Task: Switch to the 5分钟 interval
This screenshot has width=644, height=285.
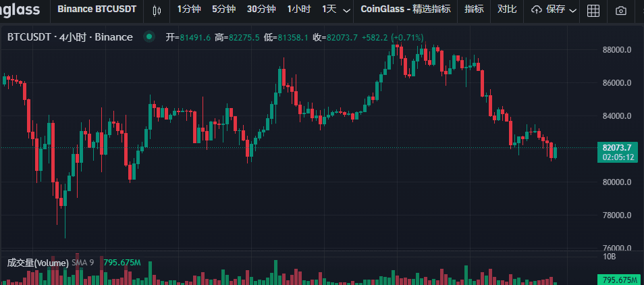Action: tap(223, 9)
